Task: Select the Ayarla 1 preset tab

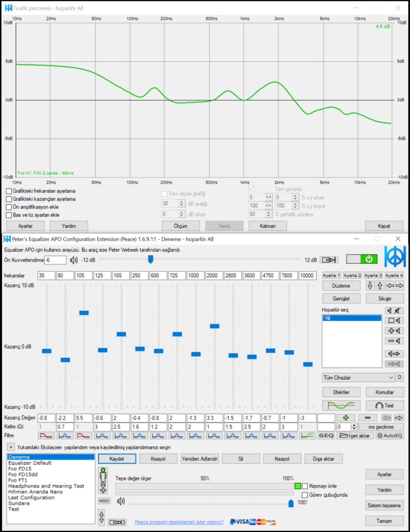Action: (x=331, y=275)
